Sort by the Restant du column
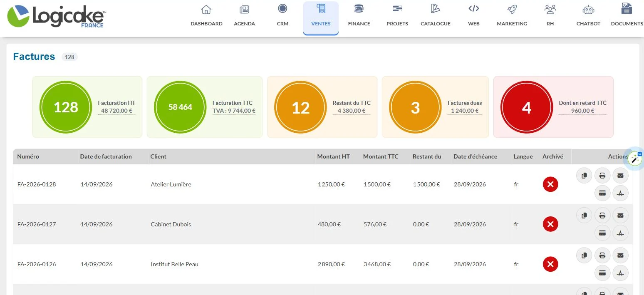 click(427, 156)
